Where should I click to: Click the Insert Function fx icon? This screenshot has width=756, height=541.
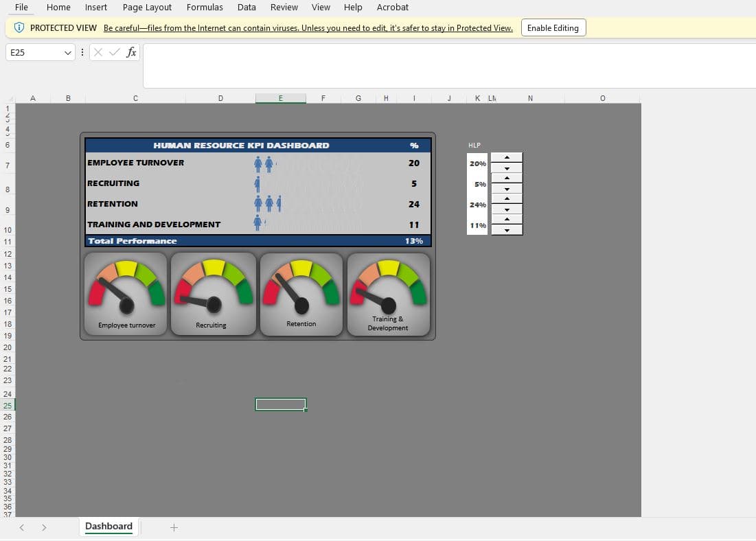tap(131, 52)
